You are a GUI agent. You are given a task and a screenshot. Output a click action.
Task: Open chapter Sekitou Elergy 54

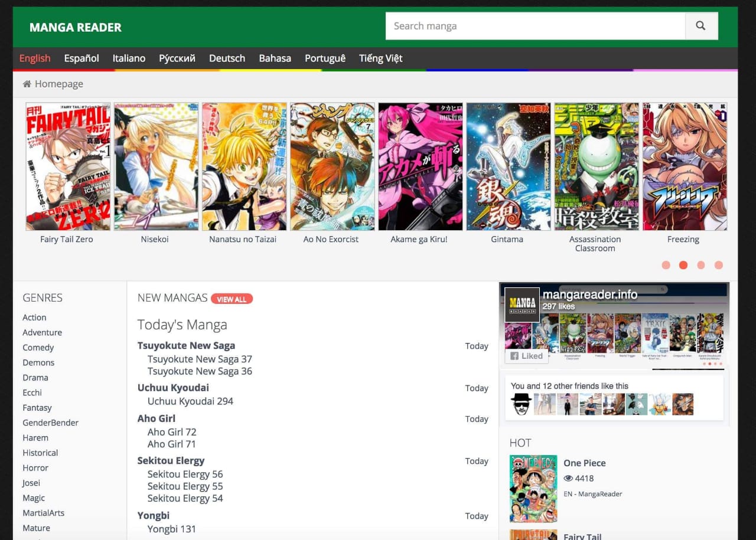coord(185,498)
